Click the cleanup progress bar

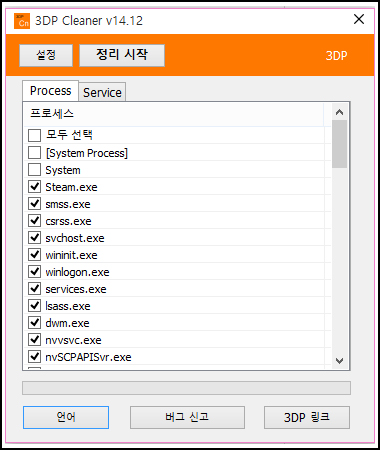(186, 388)
